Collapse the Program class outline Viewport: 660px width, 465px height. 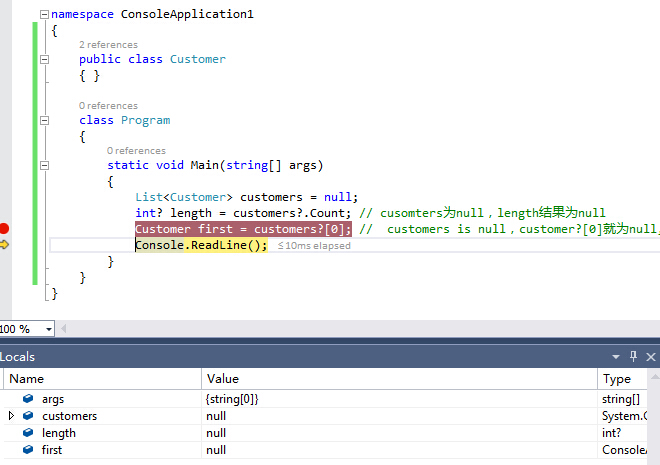point(44,120)
